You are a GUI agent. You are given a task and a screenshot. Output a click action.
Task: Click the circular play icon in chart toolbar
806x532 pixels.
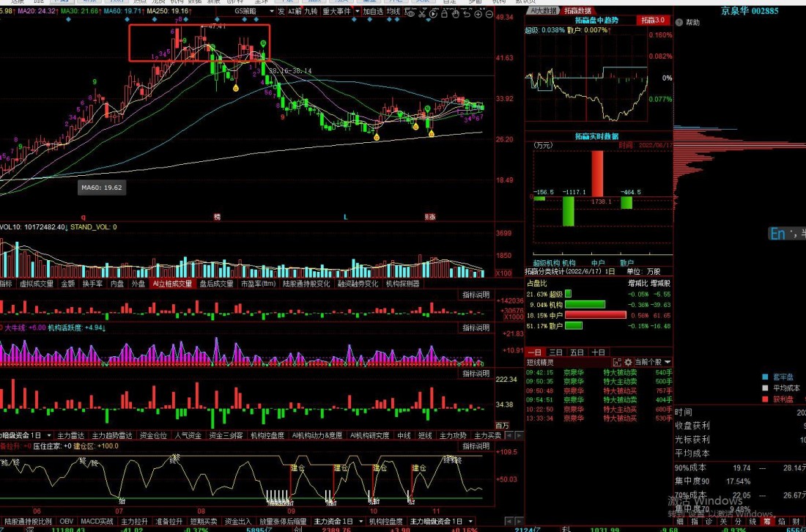tap(433, 14)
